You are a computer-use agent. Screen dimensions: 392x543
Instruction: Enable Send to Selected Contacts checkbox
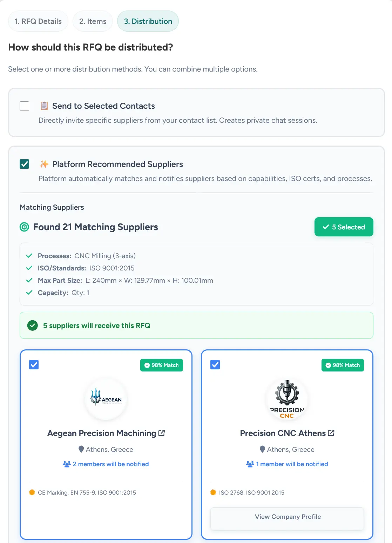point(25,106)
